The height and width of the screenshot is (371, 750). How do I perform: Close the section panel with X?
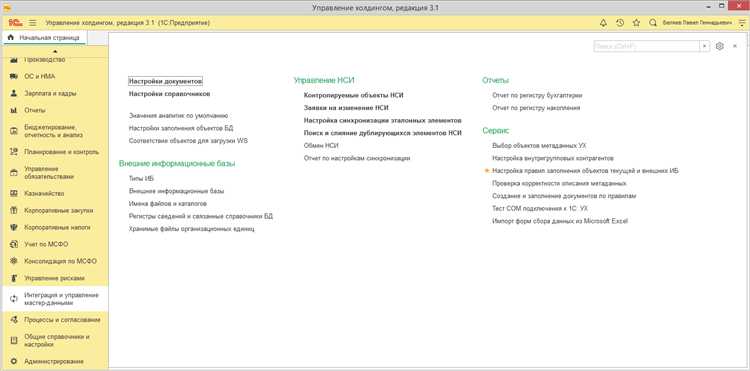(x=735, y=46)
